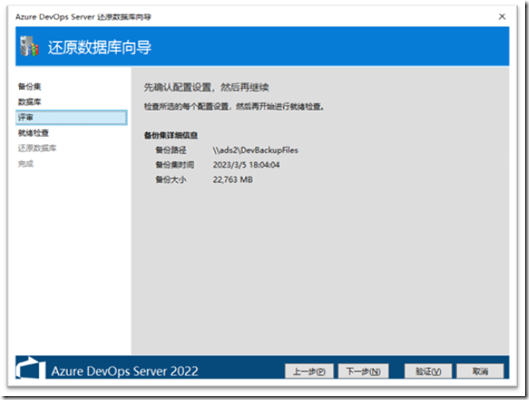Click the 完成 step in sidebar
This screenshot has height=400, width=529.
pos(26,164)
